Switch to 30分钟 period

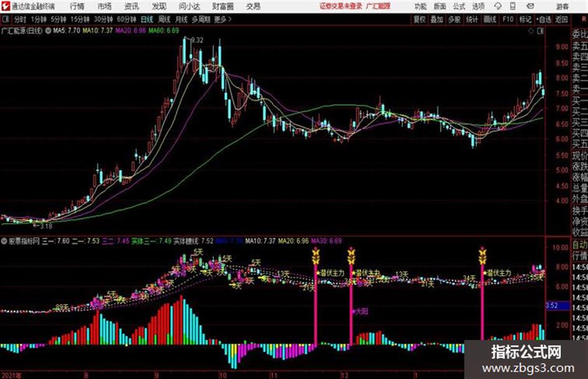coord(103,19)
